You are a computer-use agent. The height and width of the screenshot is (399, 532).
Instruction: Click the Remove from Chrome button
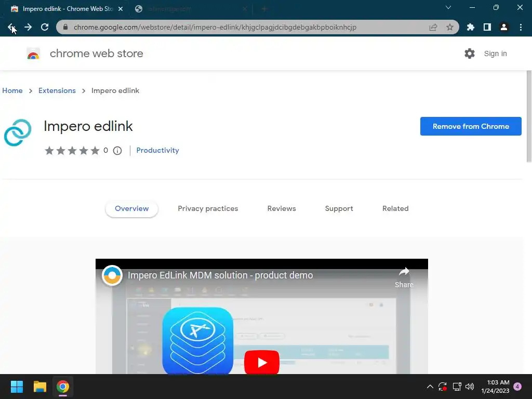pyautogui.click(x=471, y=126)
